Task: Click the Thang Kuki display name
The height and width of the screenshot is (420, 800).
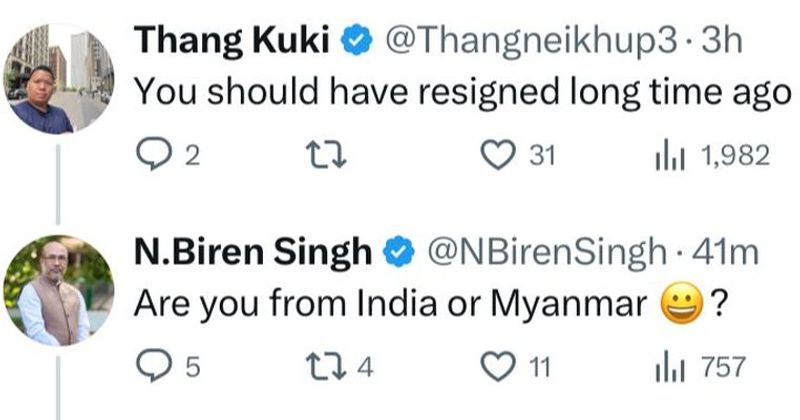Action: [233, 41]
